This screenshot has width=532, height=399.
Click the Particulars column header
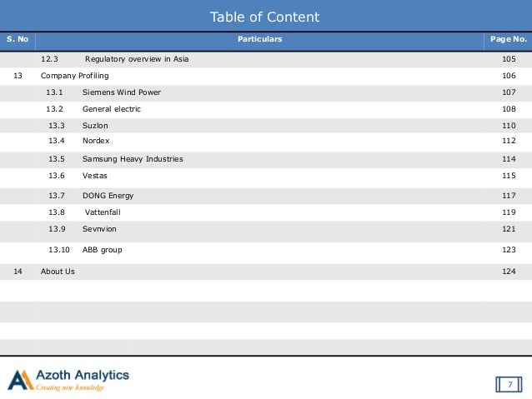259,39
